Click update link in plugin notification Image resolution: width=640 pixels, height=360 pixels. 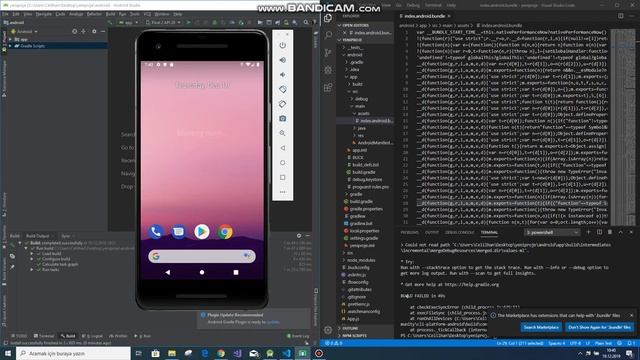pyautogui.click(x=273, y=322)
